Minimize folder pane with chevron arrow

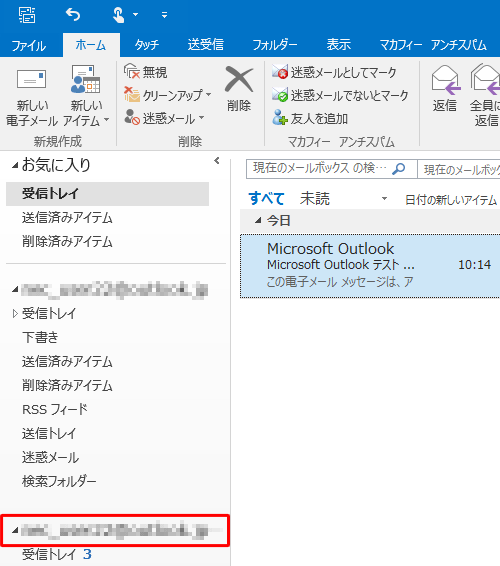coord(217,161)
